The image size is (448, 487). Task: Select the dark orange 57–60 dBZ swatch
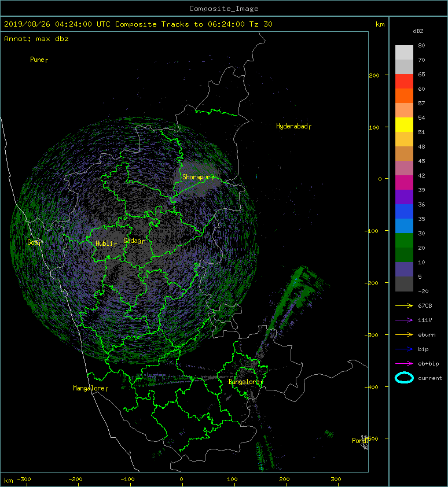pyautogui.click(x=404, y=96)
